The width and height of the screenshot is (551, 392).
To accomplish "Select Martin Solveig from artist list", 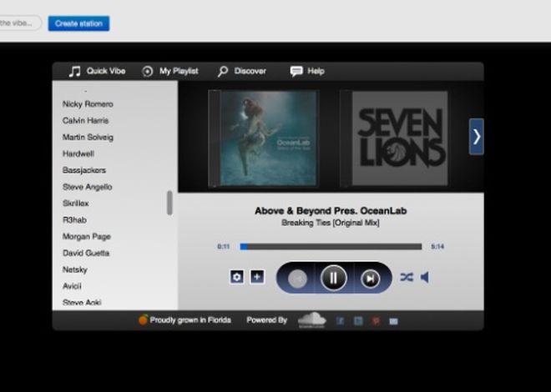I will coord(88,138).
